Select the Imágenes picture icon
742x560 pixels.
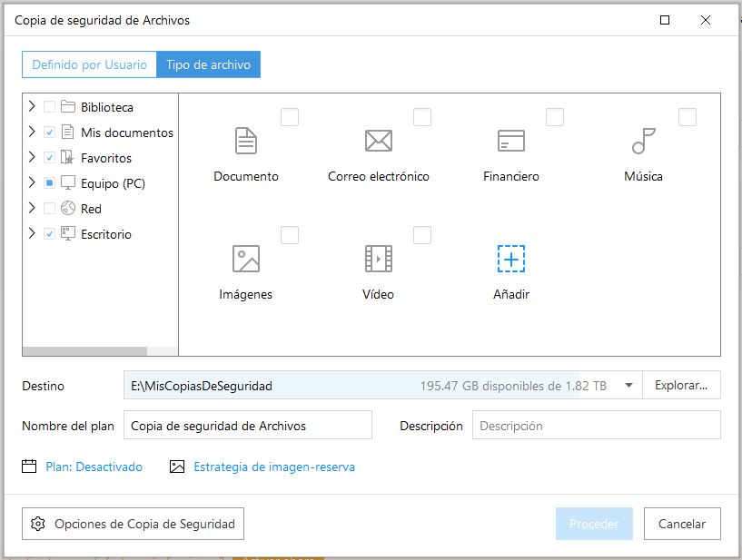click(x=246, y=260)
